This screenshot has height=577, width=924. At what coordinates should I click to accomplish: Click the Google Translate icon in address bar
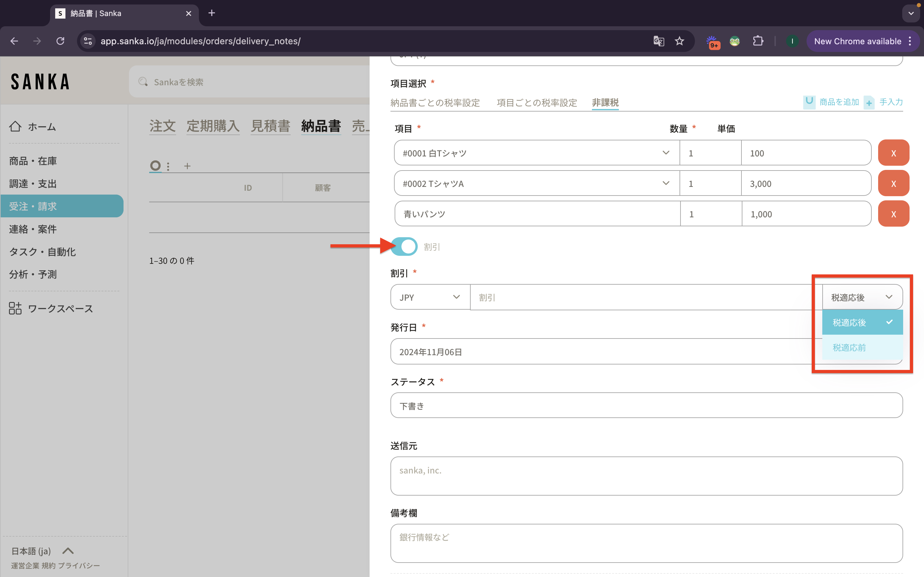(659, 41)
